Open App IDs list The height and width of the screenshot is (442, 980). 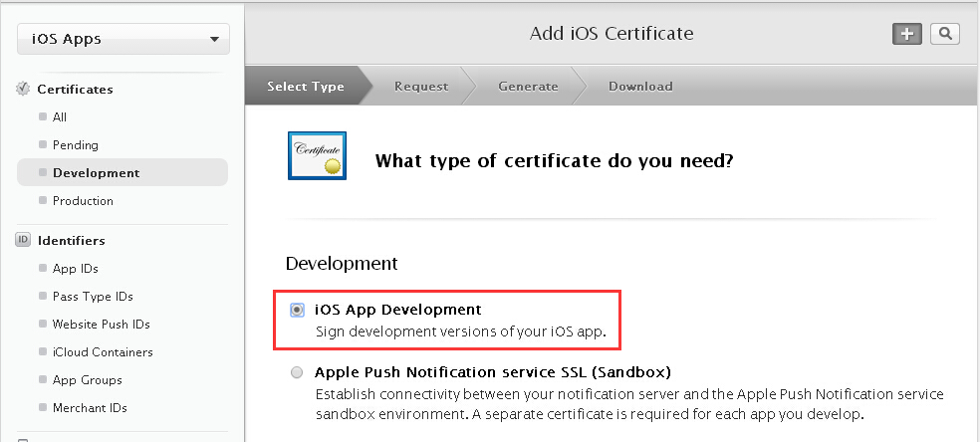coord(75,269)
